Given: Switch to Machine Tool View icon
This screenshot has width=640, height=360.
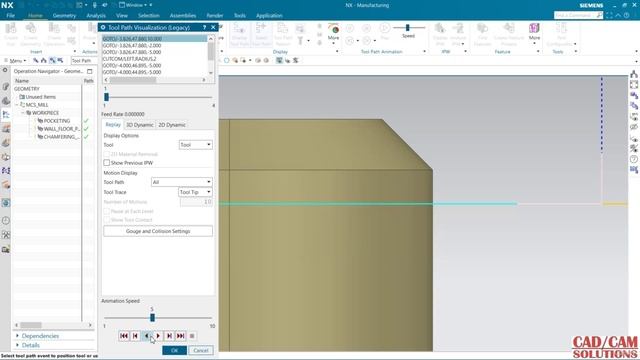Looking at the screenshot, I should pyautogui.click(x=44, y=60).
